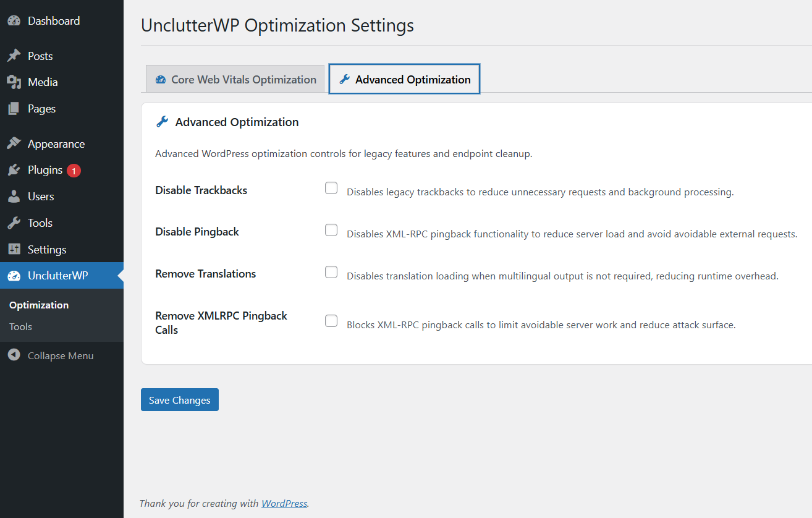Click the Pages icon in sidebar
Image resolution: width=812 pixels, height=518 pixels.
coord(14,109)
